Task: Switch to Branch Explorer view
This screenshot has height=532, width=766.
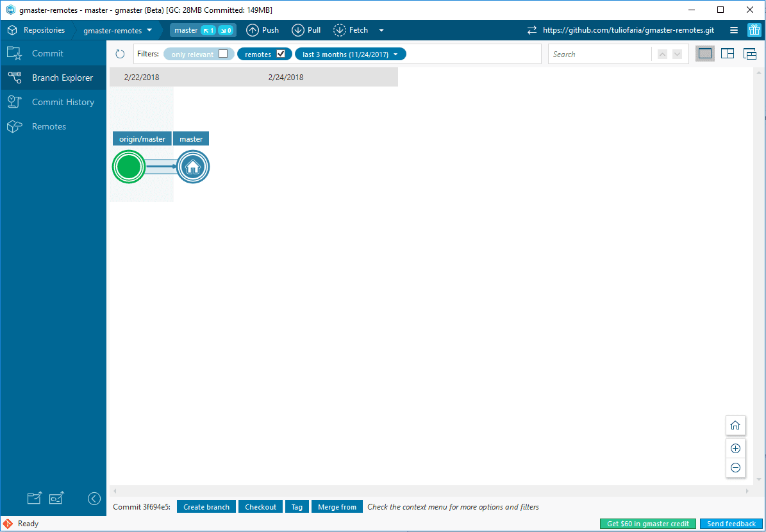Action: (53, 78)
